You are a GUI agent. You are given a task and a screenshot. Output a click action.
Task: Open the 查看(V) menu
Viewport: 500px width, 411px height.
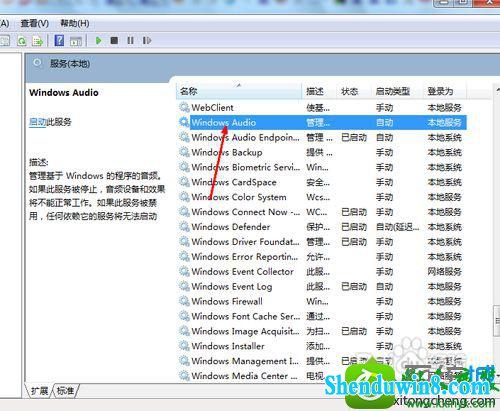click(35, 23)
